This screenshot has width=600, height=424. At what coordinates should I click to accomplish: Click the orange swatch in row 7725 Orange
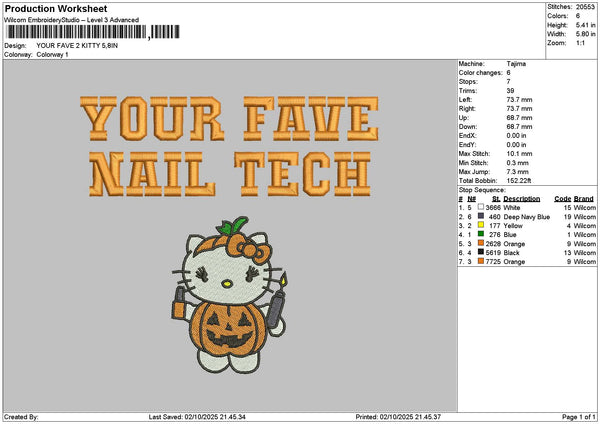(x=481, y=261)
